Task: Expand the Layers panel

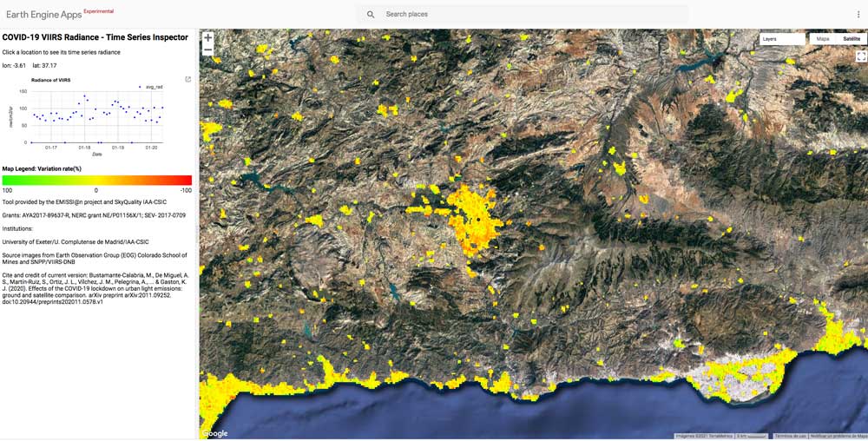Action: [x=779, y=39]
